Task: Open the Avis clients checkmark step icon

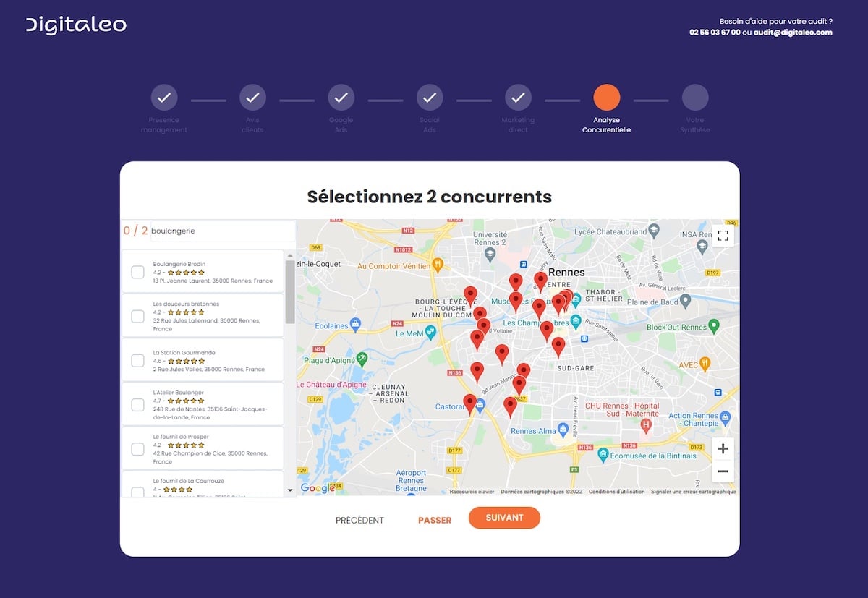Action: pos(252,97)
